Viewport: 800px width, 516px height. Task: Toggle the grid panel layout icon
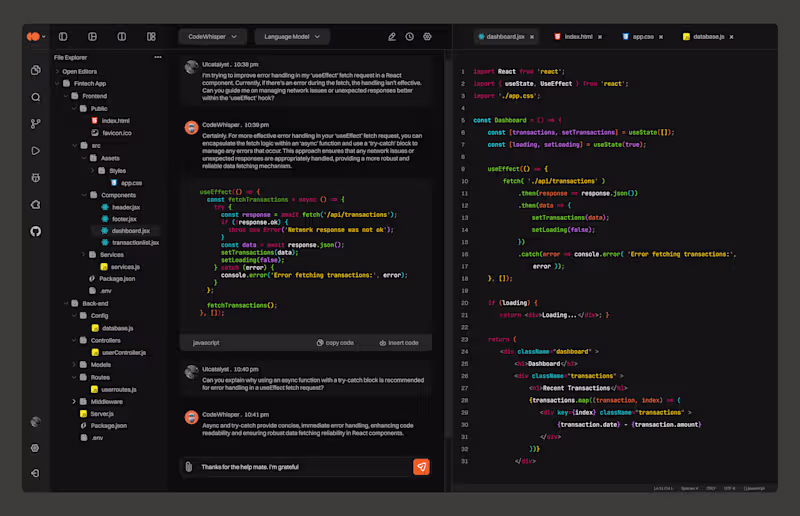click(151, 37)
